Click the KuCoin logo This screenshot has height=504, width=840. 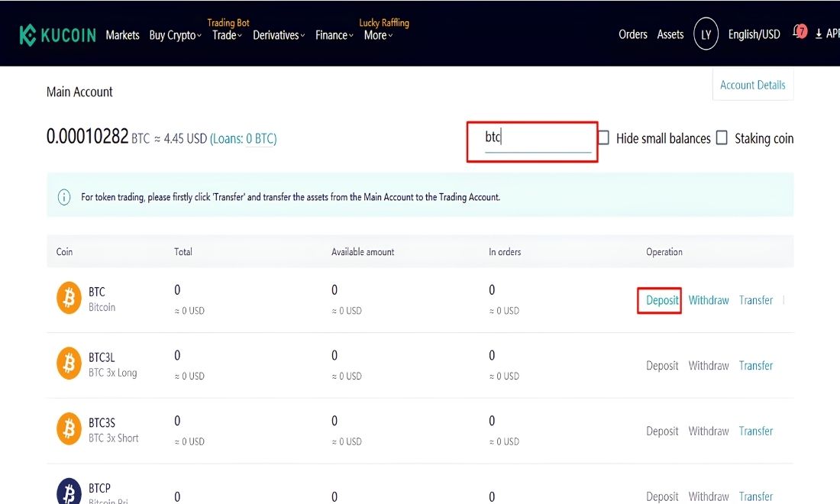(57, 35)
